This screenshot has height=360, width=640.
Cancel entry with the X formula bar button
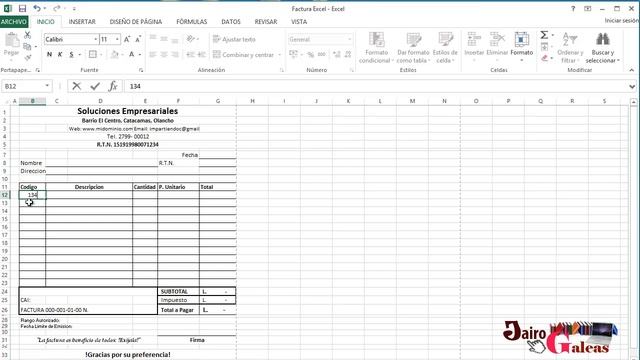tap(76, 86)
